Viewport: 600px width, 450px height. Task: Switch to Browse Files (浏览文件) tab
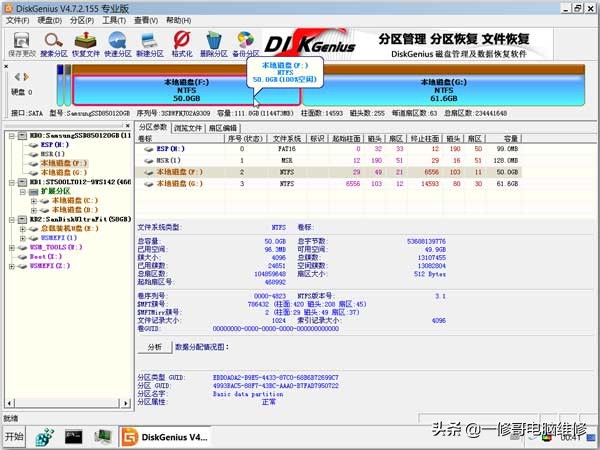tap(188, 128)
